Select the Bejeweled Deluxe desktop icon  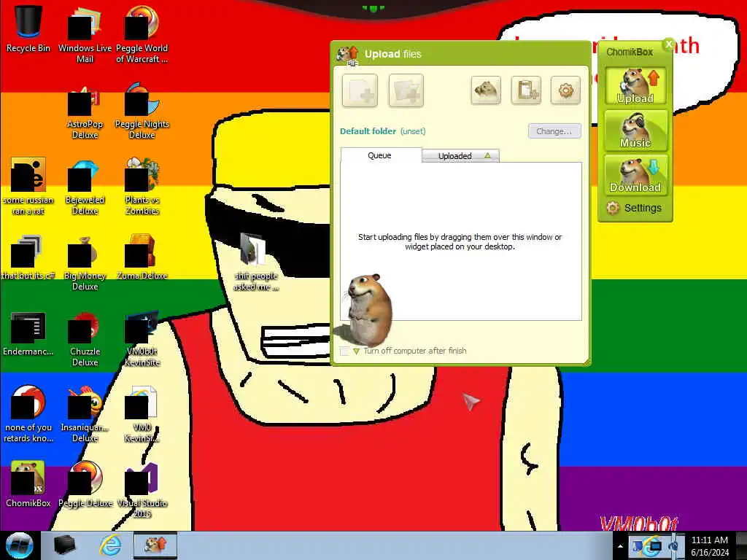(85, 186)
